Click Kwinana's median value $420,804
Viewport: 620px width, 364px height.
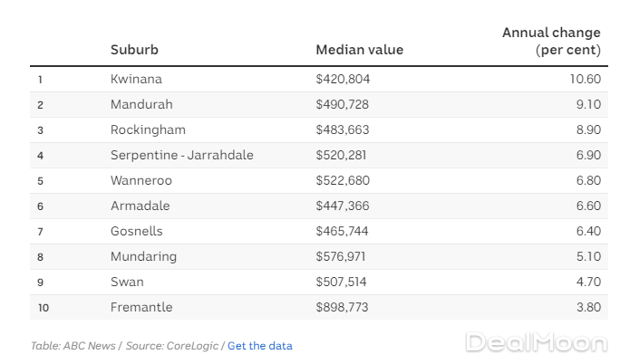pyautogui.click(x=342, y=79)
